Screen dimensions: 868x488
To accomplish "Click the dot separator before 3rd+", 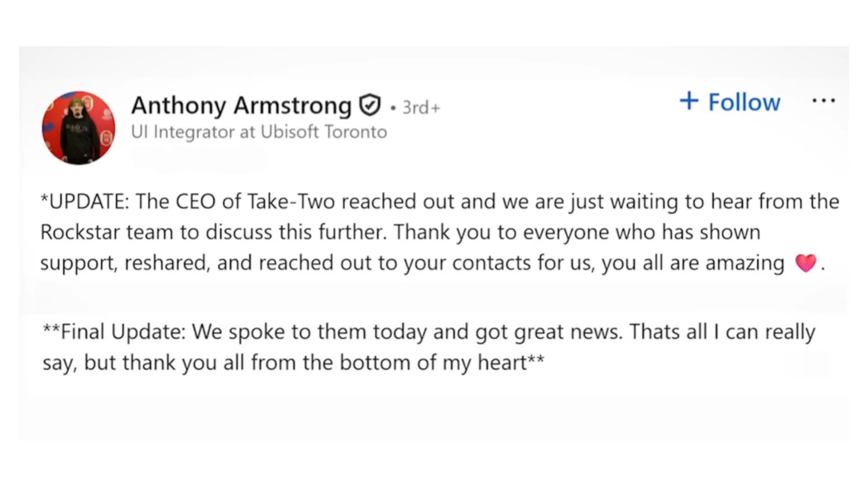I will (x=393, y=108).
